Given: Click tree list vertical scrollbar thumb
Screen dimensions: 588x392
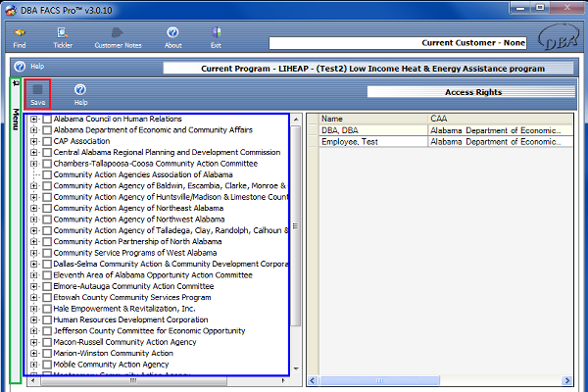Looking at the screenshot, I should pyautogui.click(x=296, y=225).
